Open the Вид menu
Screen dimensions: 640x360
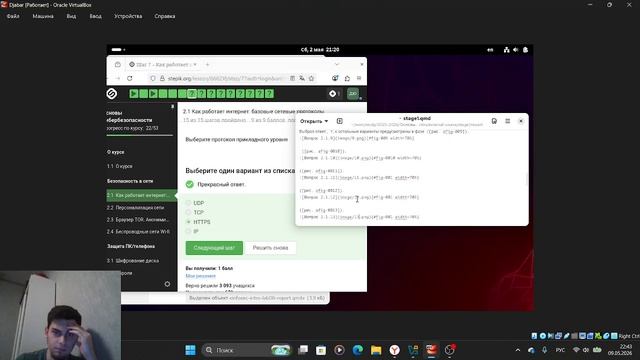71,16
